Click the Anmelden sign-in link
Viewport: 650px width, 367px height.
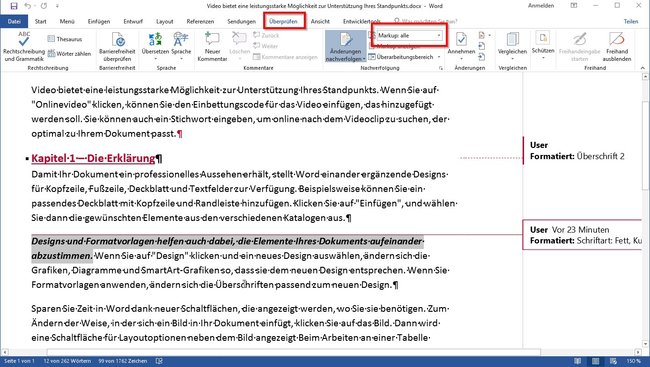[541, 6]
